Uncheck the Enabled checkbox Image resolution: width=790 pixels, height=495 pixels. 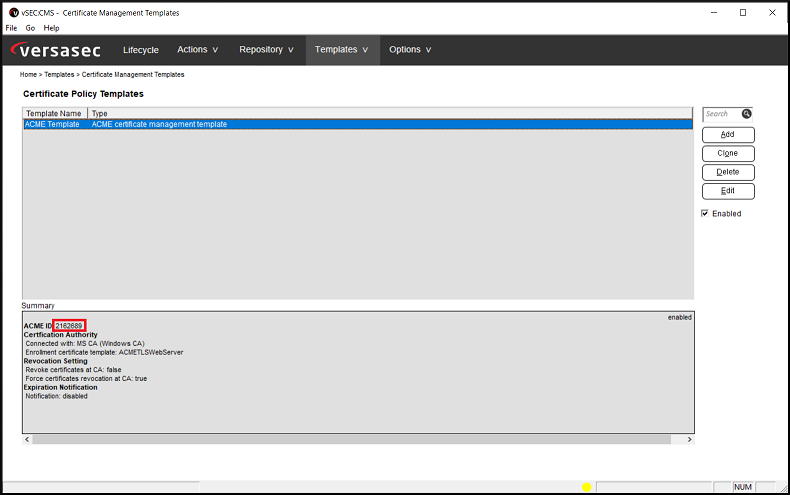pyautogui.click(x=705, y=213)
